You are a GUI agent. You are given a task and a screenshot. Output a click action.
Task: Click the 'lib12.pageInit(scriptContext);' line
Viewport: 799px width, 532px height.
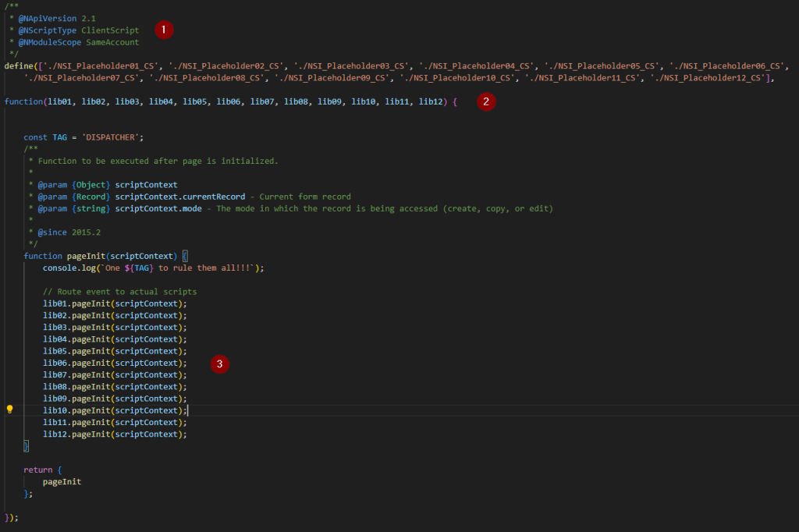[115, 434]
